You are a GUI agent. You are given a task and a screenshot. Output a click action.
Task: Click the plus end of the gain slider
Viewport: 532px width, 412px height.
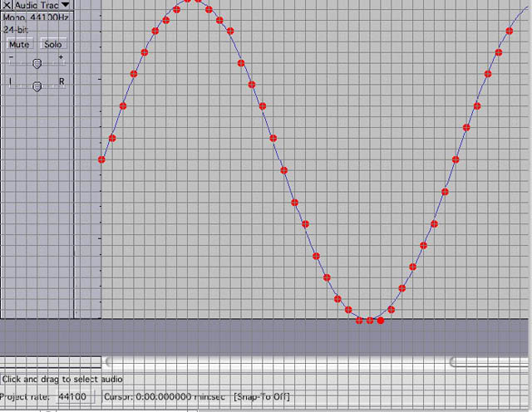click(x=61, y=58)
